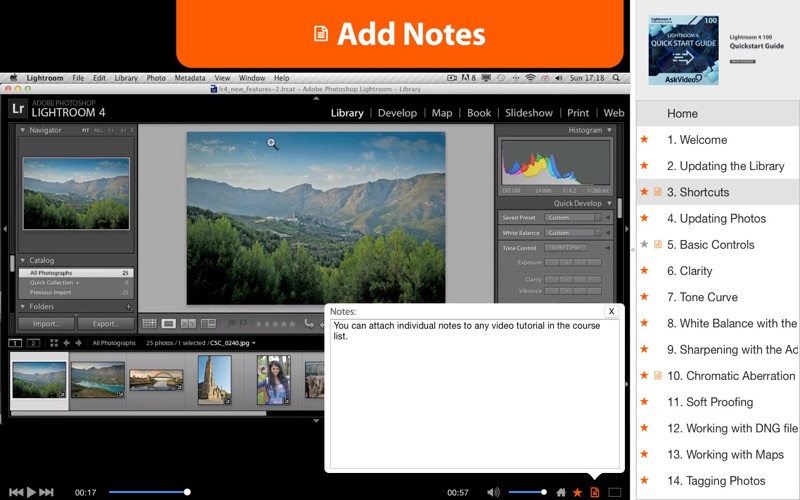
Task: Toggle favorite star for 2. Updating the Library
Action: [x=644, y=165]
